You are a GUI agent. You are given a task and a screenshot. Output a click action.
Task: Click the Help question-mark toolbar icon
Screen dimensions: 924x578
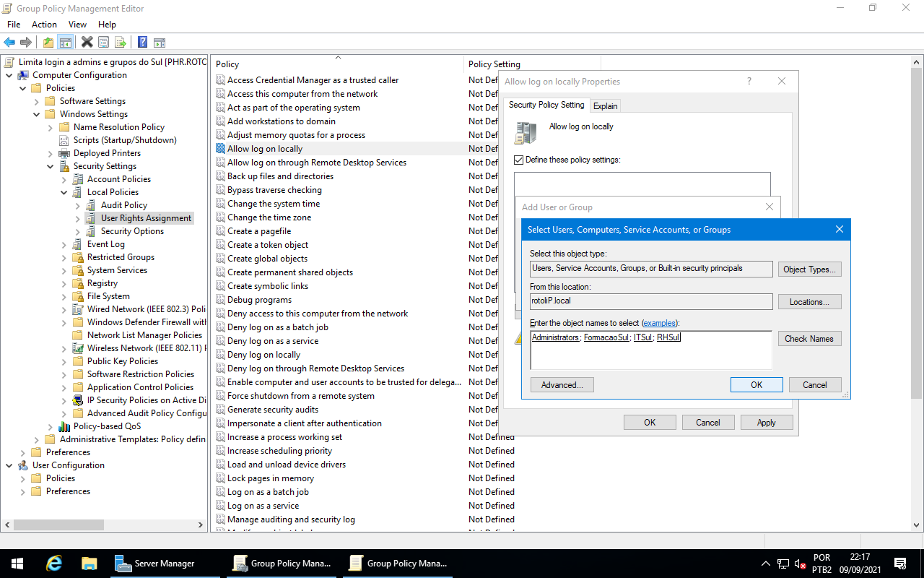[x=142, y=42]
